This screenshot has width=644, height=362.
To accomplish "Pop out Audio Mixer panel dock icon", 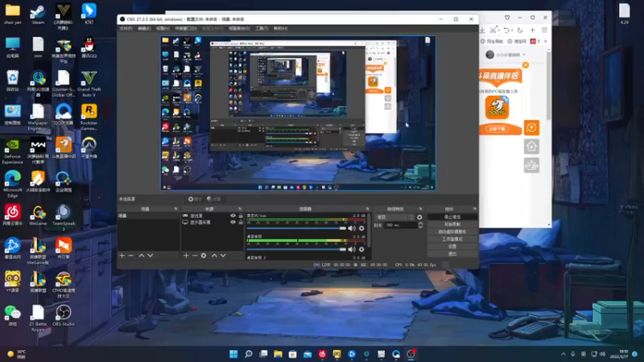I will 368,209.
